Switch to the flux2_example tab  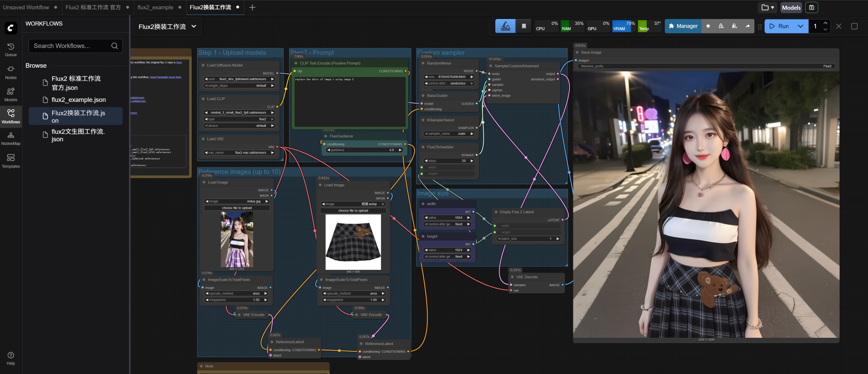[155, 8]
